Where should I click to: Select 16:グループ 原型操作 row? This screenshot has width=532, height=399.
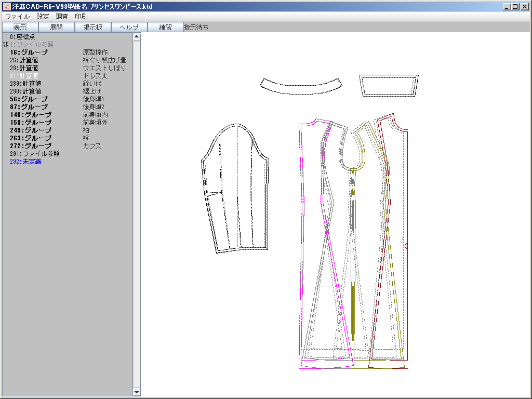[68, 52]
